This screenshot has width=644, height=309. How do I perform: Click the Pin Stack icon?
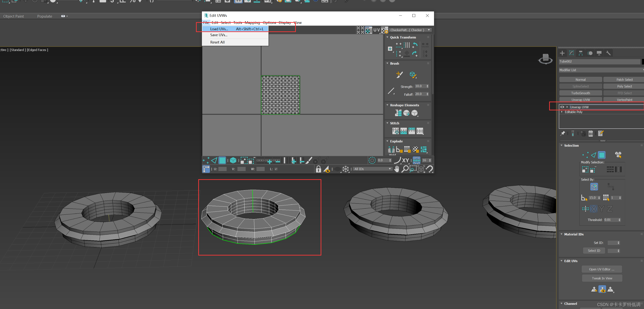coord(563,134)
